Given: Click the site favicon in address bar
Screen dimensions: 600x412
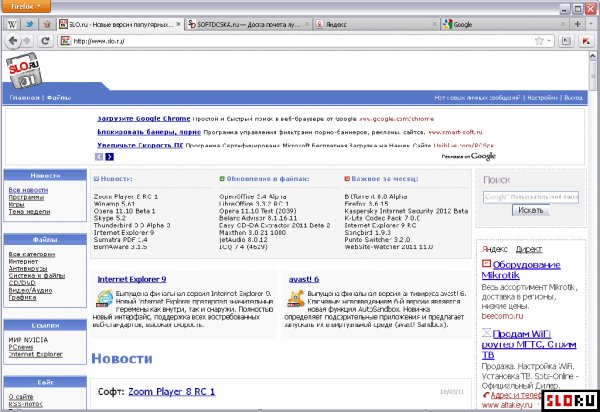Looking at the screenshot, I should pyautogui.click(x=65, y=41).
